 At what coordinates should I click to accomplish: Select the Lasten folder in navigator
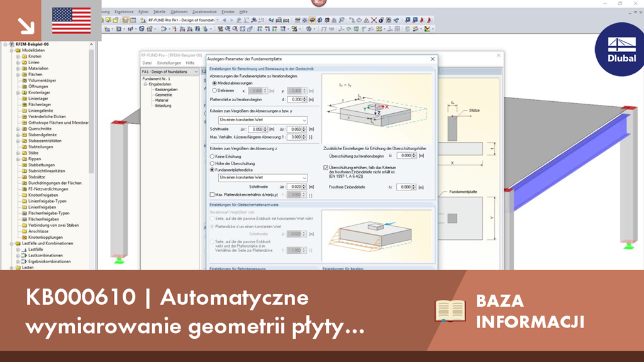click(x=28, y=268)
